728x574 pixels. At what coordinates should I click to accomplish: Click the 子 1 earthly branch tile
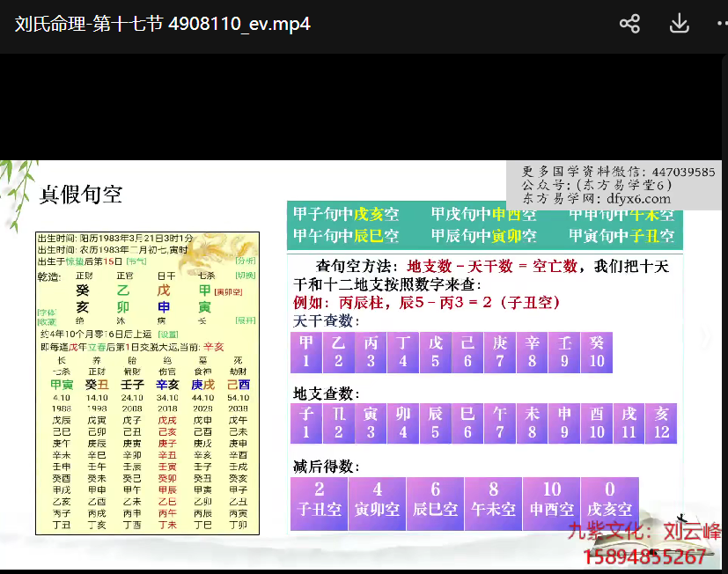[x=305, y=423]
